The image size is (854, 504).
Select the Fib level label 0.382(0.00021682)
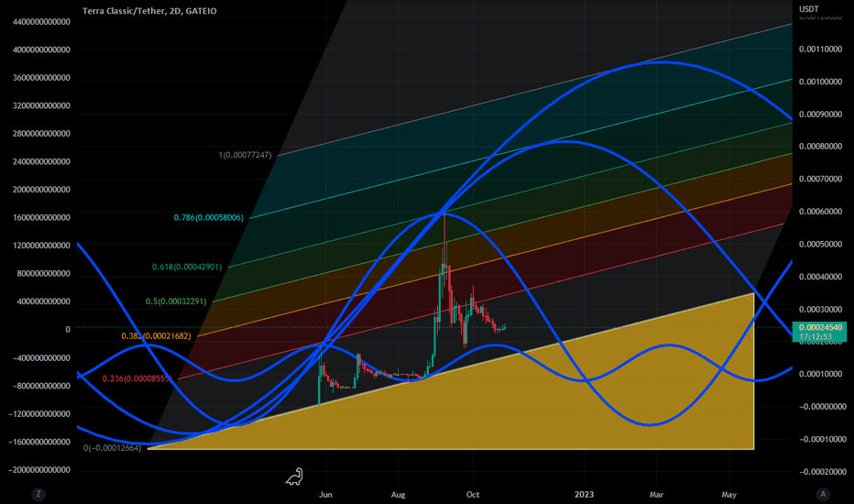click(x=156, y=336)
